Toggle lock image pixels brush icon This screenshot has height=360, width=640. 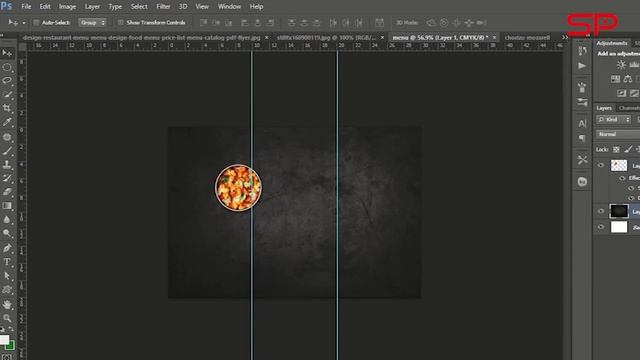pyautogui.click(x=628, y=149)
